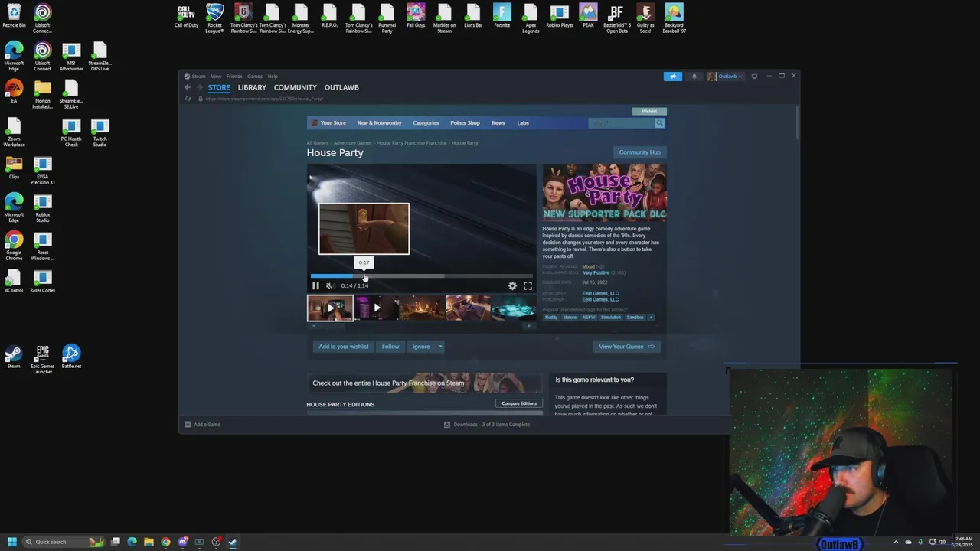980x551 pixels.
Task: Select the first trailer thumbnail
Action: [330, 308]
